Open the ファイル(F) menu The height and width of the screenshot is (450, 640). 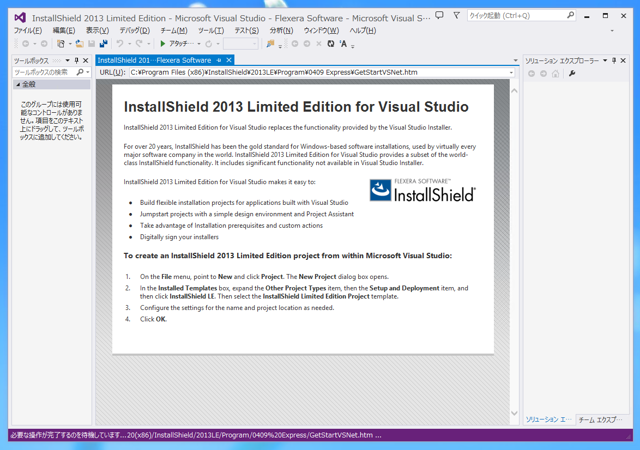[x=28, y=30]
